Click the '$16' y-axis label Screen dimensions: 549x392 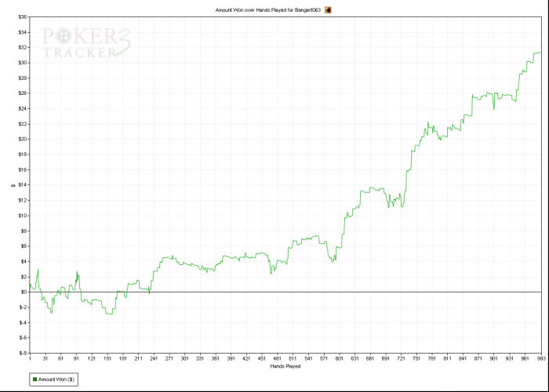pyautogui.click(x=24, y=170)
